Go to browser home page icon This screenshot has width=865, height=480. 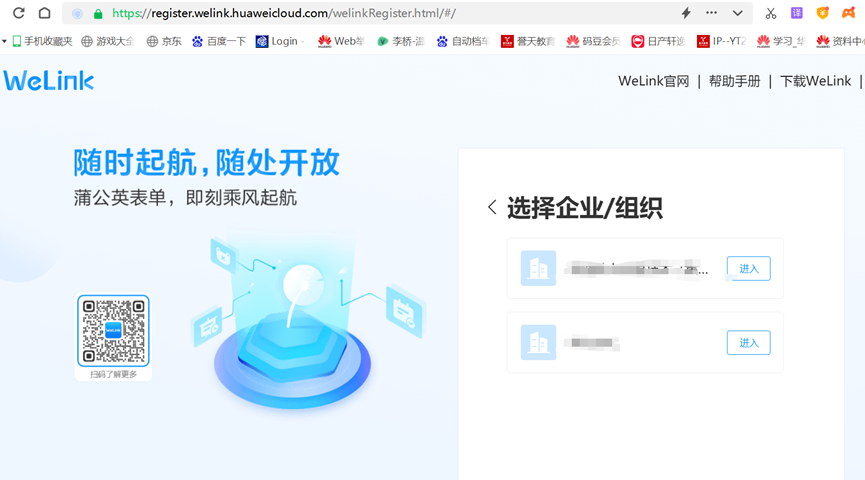point(45,13)
